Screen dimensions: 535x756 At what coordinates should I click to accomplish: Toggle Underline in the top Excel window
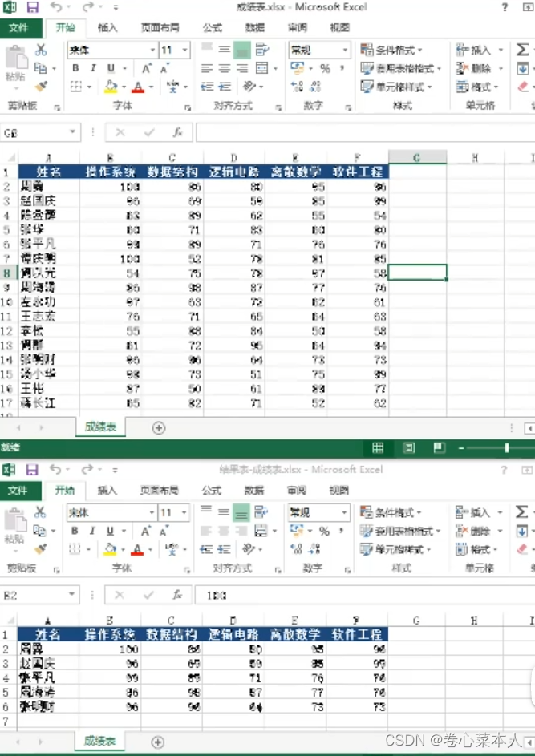[x=111, y=68]
